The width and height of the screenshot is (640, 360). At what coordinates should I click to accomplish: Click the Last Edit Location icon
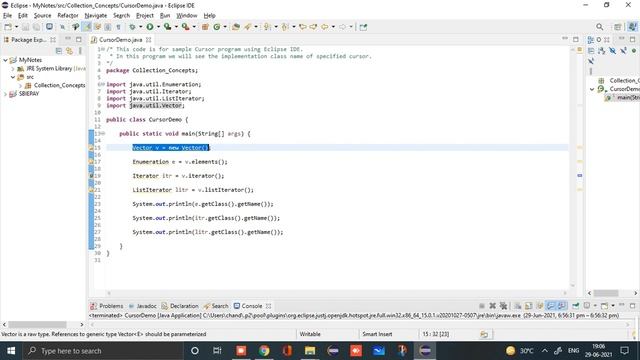(302, 27)
